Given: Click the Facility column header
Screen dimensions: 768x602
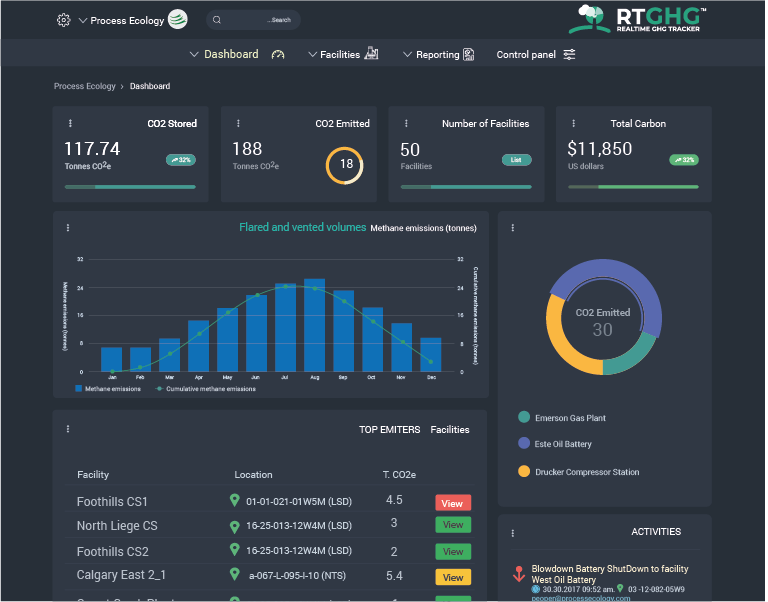Looking at the screenshot, I should pyautogui.click(x=93, y=475).
